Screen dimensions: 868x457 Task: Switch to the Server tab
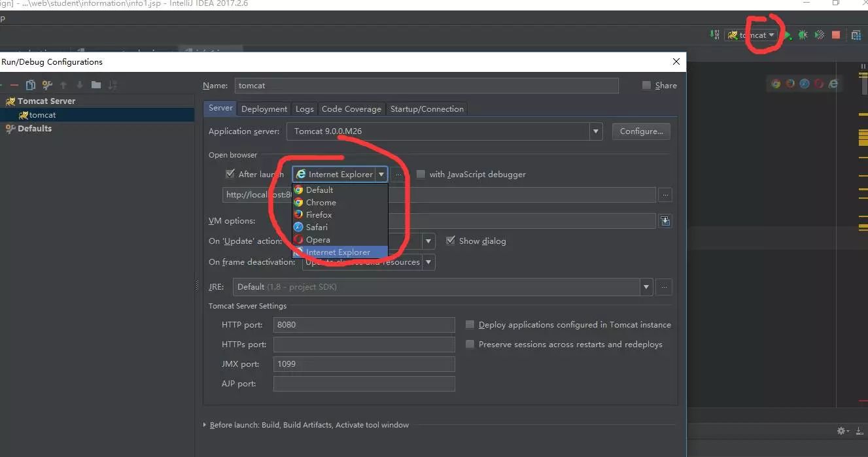220,108
